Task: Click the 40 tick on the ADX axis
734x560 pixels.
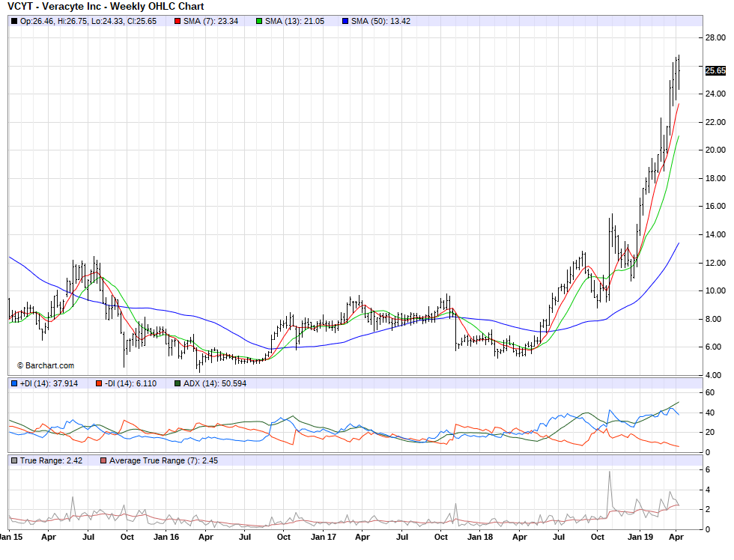Action: tap(710, 413)
